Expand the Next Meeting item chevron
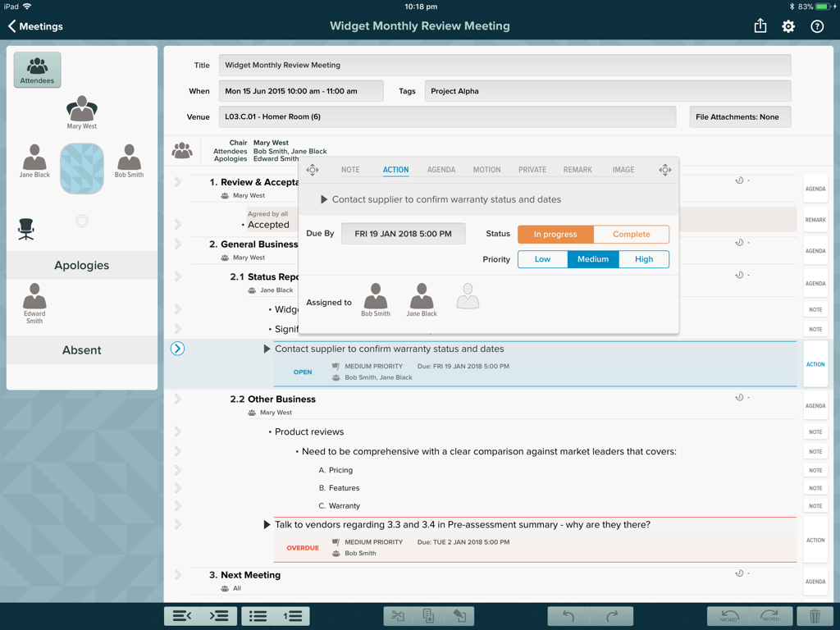 [177, 575]
